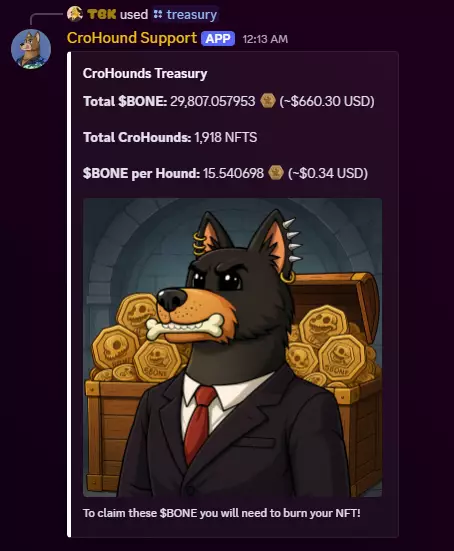
Task: Click the ~$660.30 USD value
Action: (327, 101)
